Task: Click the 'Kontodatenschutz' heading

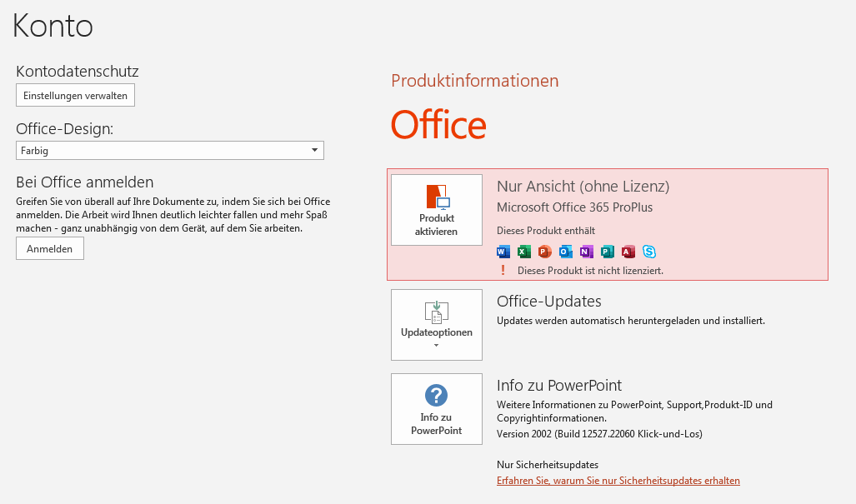Action: point(78,72)
